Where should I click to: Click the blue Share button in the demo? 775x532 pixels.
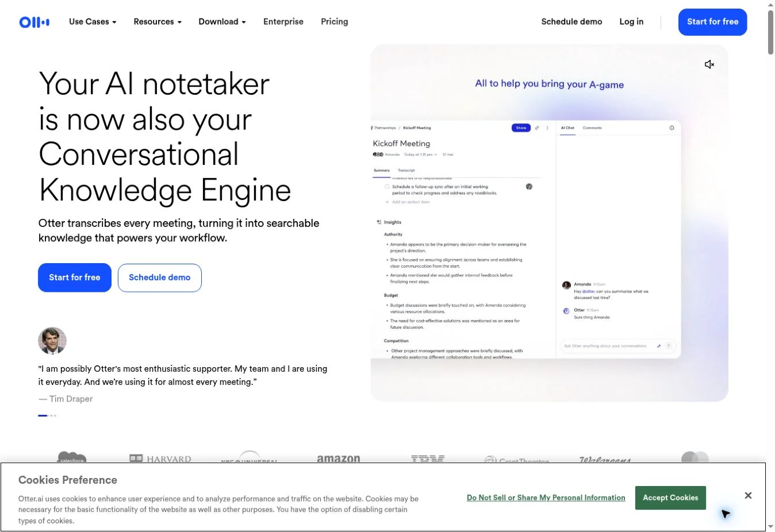[x=521, y=128]
